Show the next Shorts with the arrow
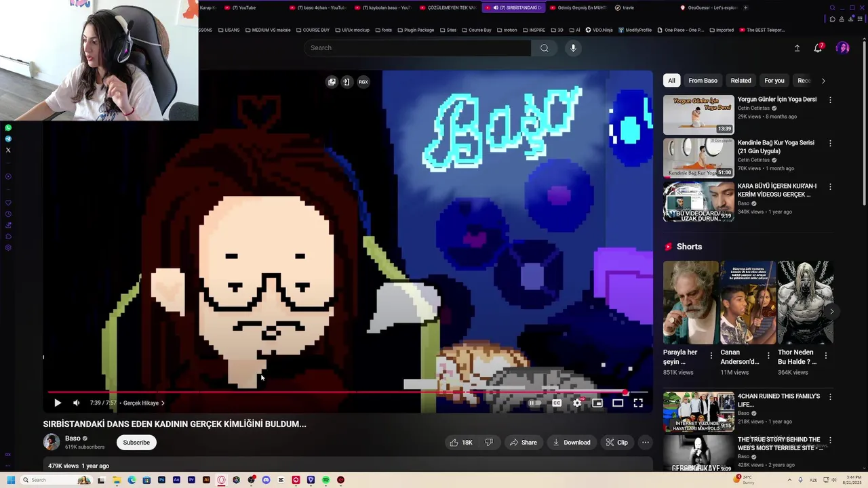This screenshot has height=488, width=868. (x=832, y=312)
